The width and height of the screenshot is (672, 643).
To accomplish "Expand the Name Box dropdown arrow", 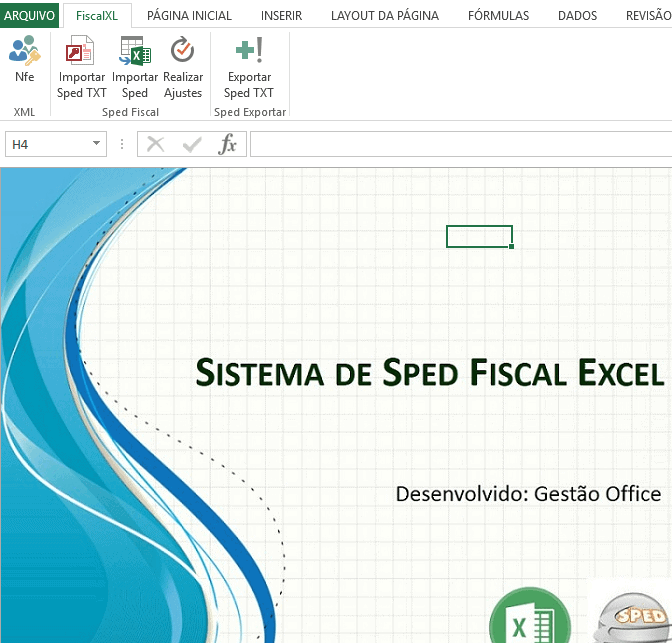I will [96, 145].
